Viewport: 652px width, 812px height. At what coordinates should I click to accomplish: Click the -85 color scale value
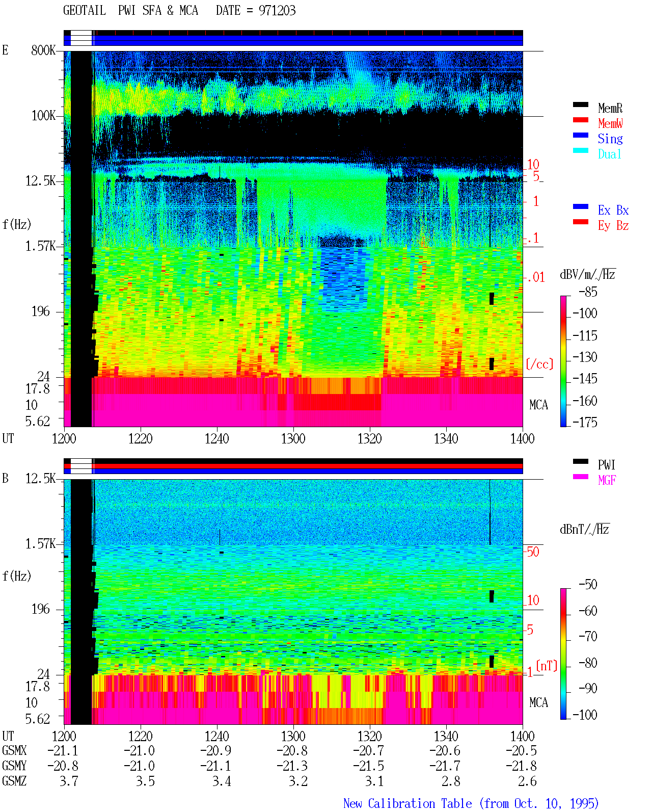pos(588,292)
